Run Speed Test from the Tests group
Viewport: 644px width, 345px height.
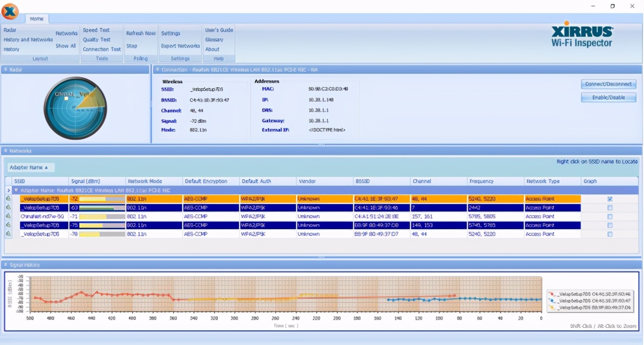tap(96, 30)
